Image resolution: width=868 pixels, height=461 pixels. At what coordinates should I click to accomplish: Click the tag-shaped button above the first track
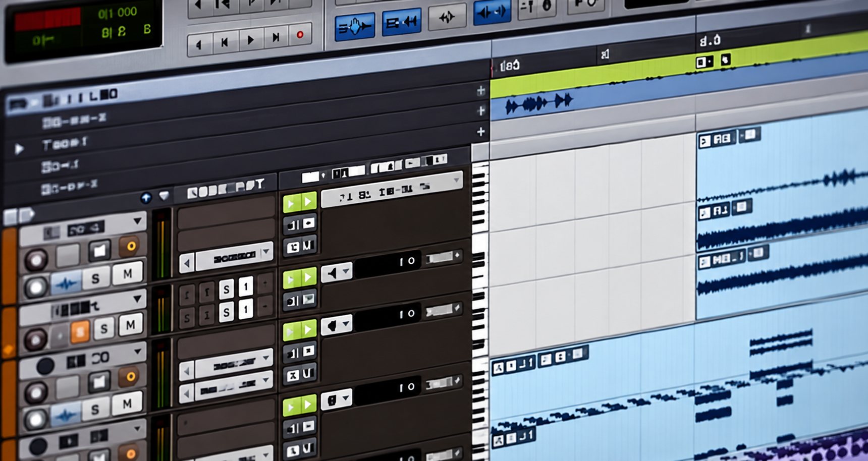click(x=26, y=216)
